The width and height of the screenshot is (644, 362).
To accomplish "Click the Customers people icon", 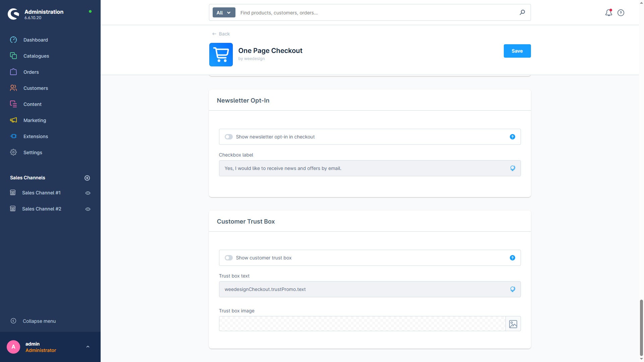I will tap(13, 88).
